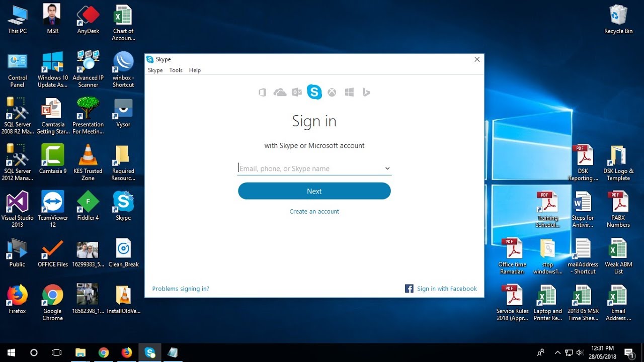Open the Windows Start button
This screenshot has width=644, height=362.
click(11, 352)
